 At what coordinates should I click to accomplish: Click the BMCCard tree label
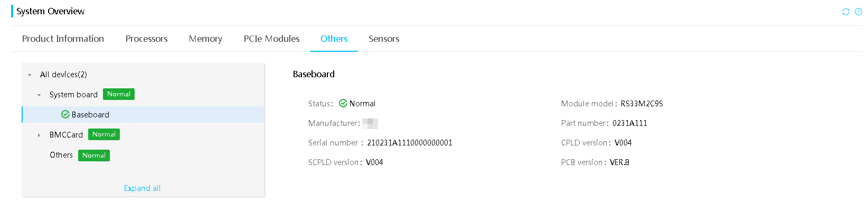point(66,135)
